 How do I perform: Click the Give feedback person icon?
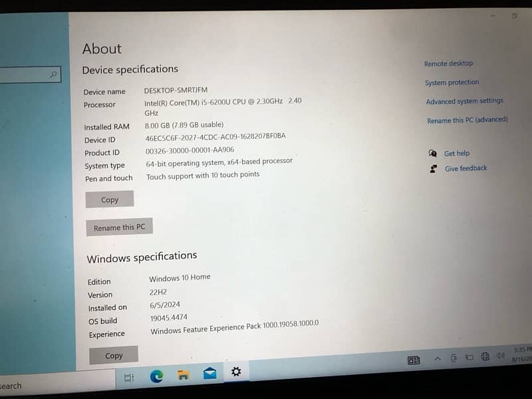pos(434,169)
